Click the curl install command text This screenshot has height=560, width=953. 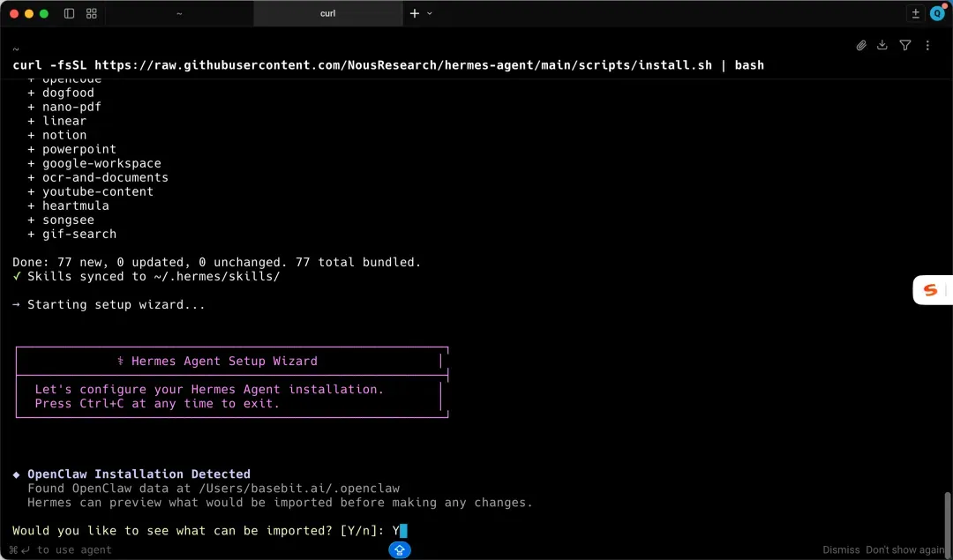(x=388, y=65)
